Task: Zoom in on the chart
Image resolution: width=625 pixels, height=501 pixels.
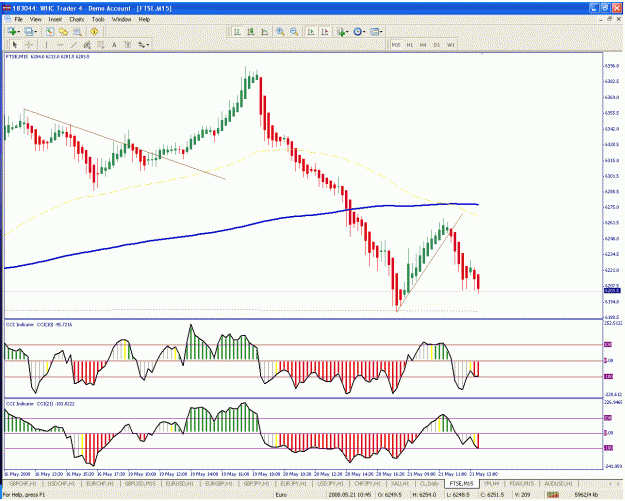Action: tap(280, 32)
